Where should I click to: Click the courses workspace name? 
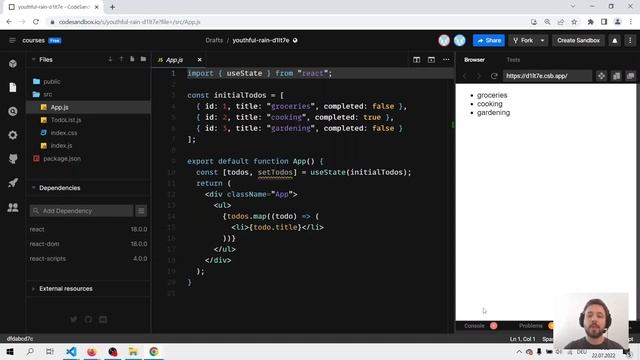(33, 40)
